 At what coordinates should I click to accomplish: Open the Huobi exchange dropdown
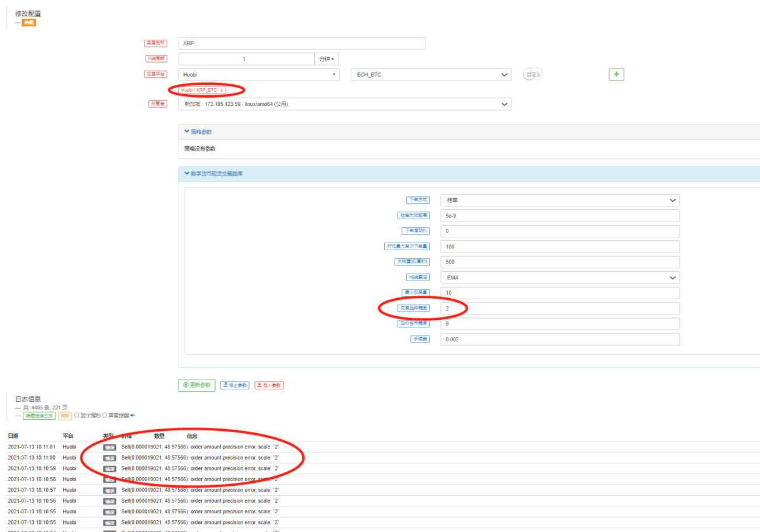pyautogui.click(x=258, y=75)
